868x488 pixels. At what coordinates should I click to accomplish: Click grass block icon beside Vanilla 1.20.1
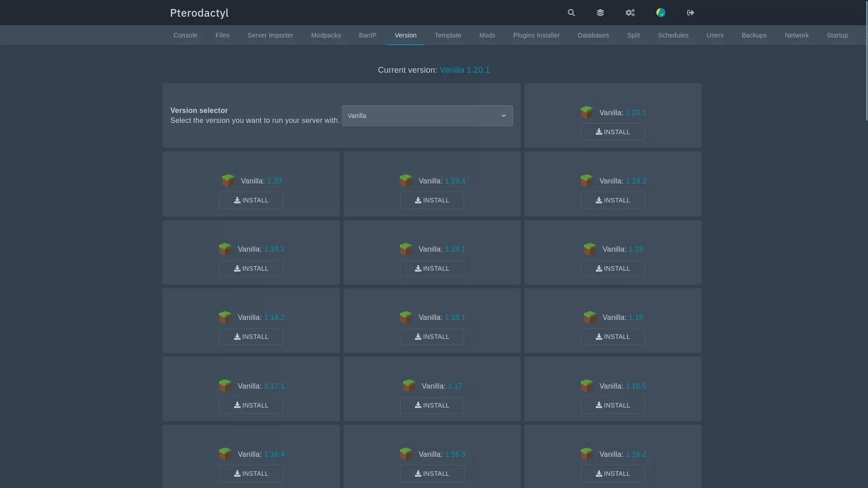pos(587,113)
